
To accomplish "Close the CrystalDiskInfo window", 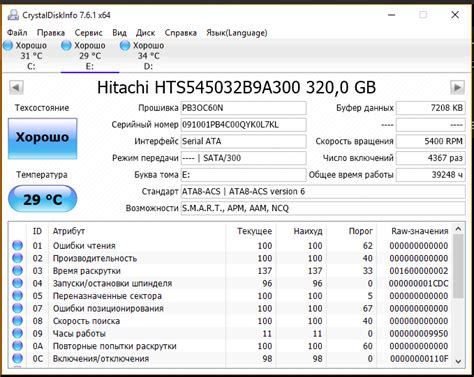I will [455, 15].
